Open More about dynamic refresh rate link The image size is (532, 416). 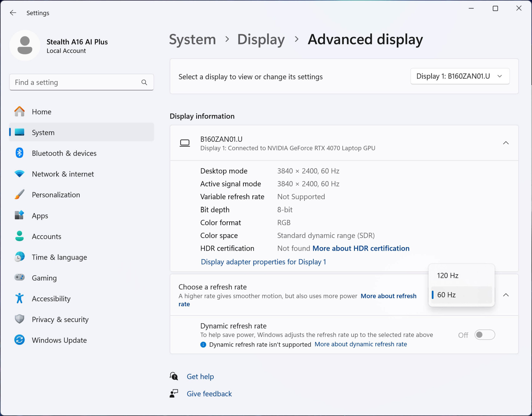tap(361, 344)
